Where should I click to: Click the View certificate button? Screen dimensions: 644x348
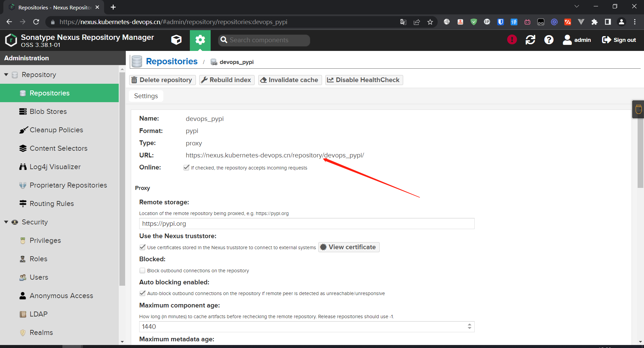[x=349, y=247]
